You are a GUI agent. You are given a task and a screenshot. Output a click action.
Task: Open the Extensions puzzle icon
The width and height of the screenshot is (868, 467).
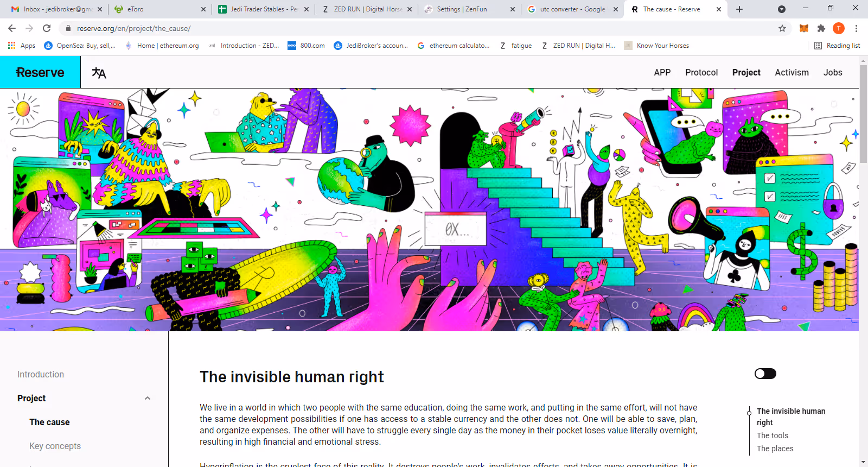[821, 28]
